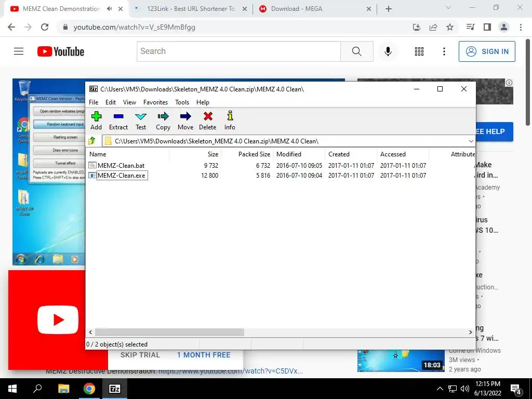Open File Explorer from the taskbar
This screenshot has width=532, height=399.
point(63,389)
